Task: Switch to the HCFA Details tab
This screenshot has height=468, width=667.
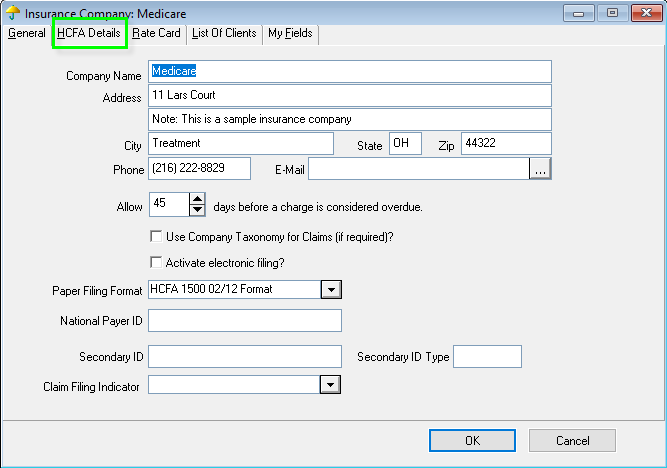Action: [x=89, y=33]
